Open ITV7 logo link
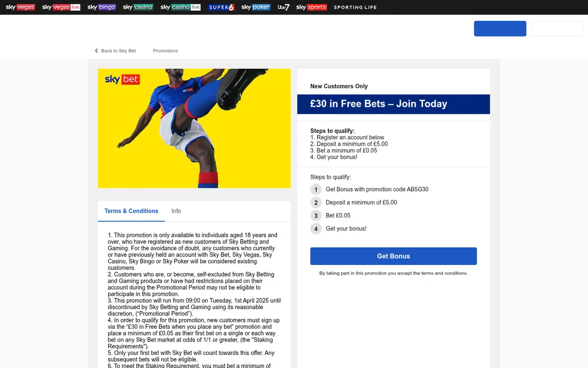This screenshot has width=588, height=368. pyautogui.click(x=283, y=7)
